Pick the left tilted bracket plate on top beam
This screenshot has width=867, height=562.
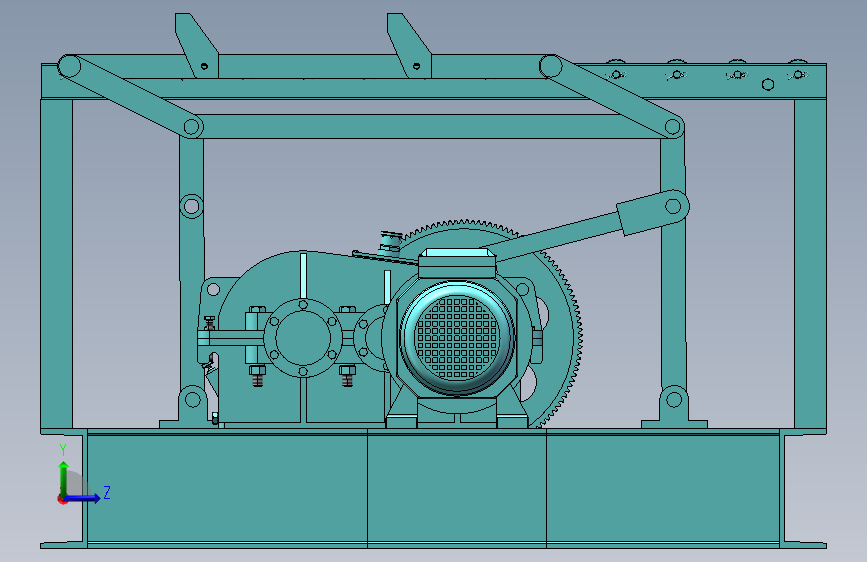coord(196,45)
